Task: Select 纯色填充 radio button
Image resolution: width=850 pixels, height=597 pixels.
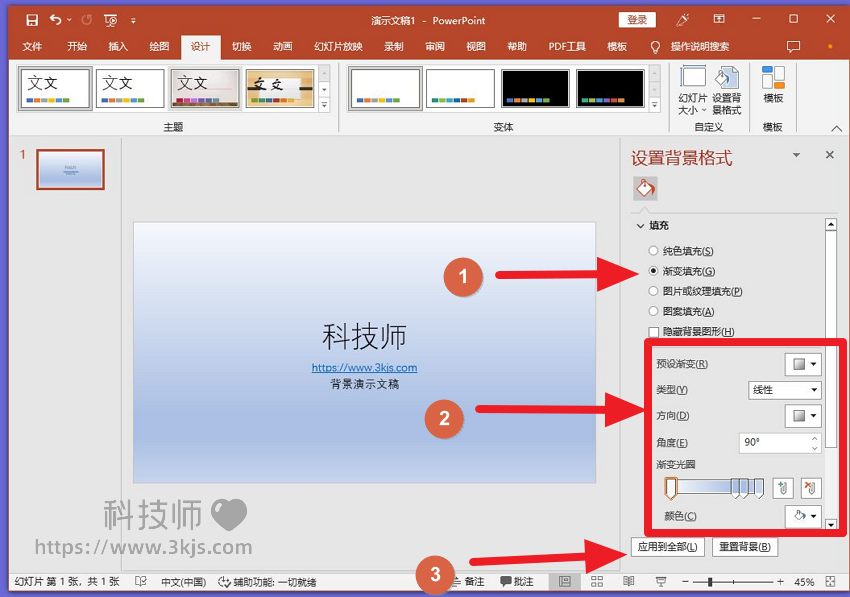Action: pos(653,251)
